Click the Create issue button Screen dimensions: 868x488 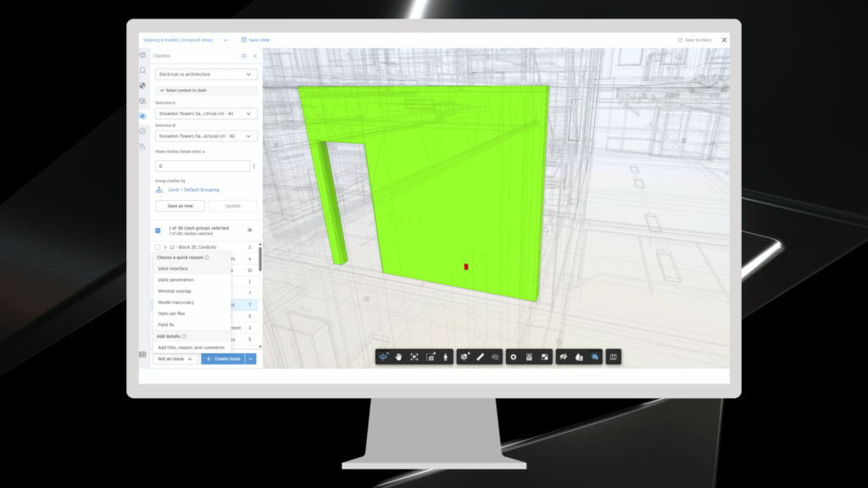tap(223, 359)
